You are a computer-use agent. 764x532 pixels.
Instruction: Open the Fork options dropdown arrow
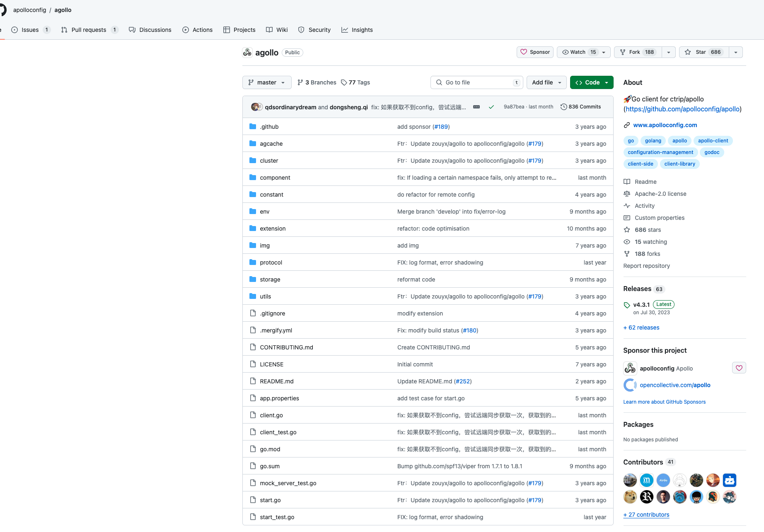(x=668, y=52)
